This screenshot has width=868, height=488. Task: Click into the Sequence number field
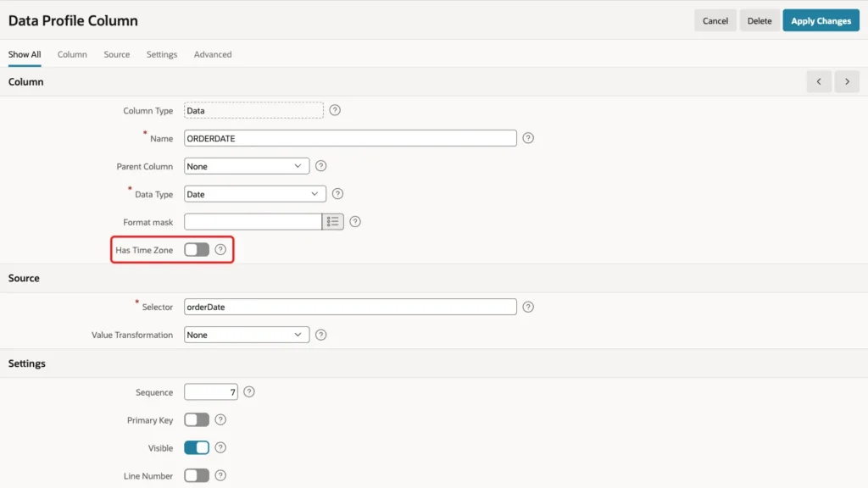(x=211, y=391)
